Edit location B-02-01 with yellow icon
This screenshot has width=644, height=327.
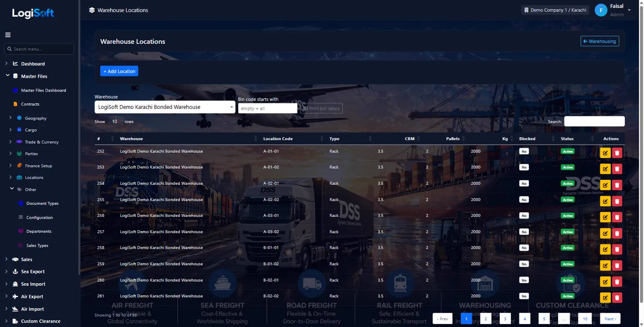tap(605, 282)
